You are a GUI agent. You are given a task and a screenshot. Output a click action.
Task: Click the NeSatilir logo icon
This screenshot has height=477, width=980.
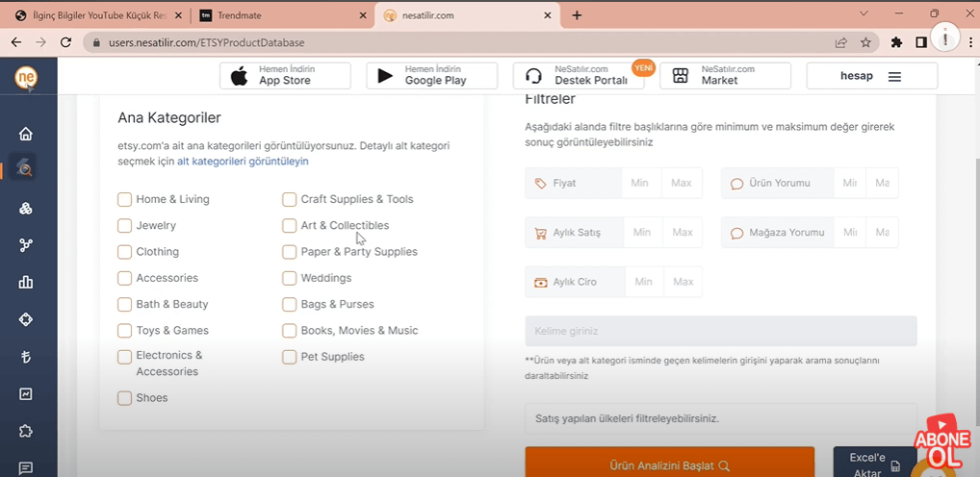(26, 79)
